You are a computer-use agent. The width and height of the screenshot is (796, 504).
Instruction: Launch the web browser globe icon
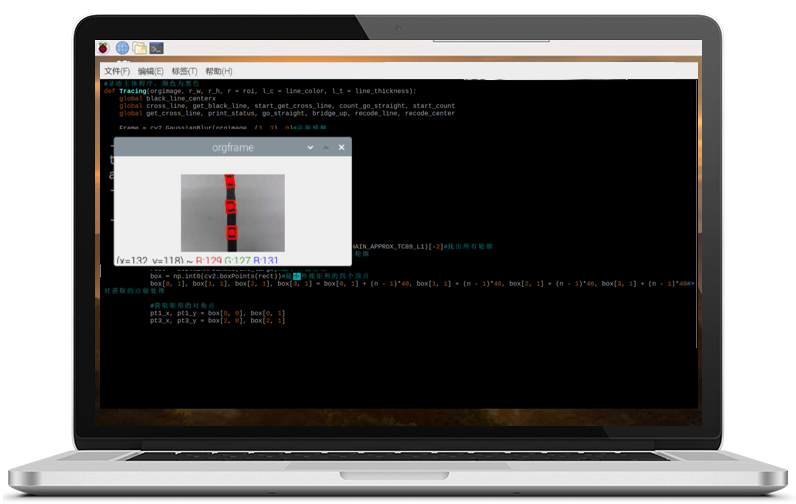click(122, 48)
